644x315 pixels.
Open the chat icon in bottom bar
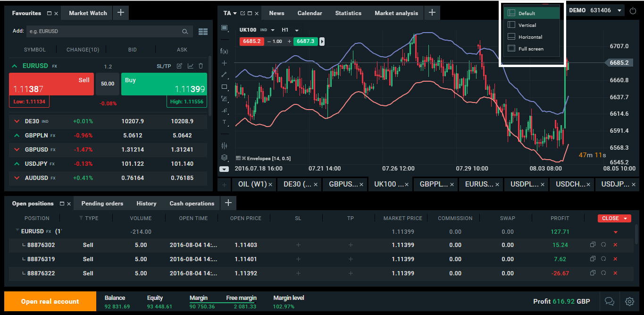coord(609,301)
